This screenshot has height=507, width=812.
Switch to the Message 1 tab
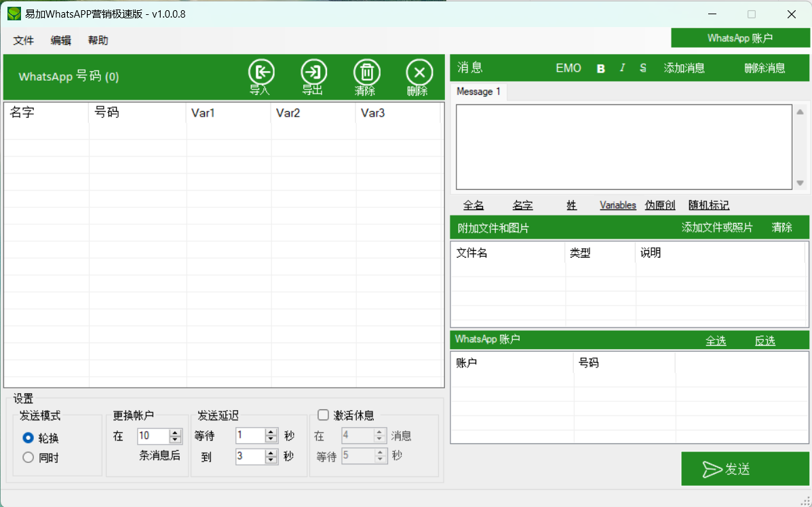coord(478,92)
